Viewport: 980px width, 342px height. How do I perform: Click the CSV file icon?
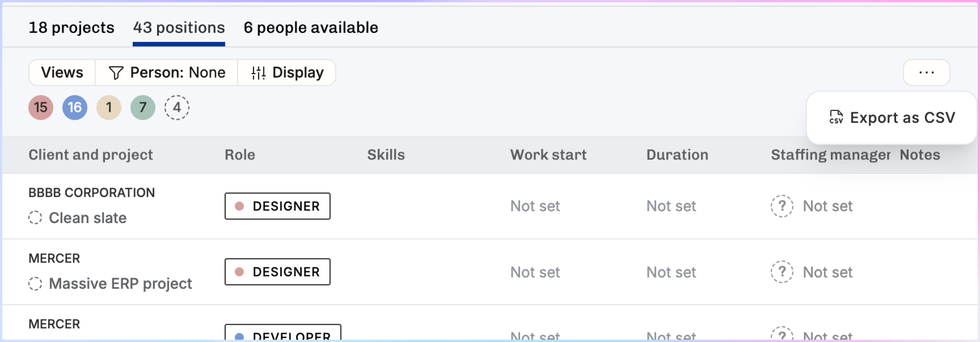[836, 117]
